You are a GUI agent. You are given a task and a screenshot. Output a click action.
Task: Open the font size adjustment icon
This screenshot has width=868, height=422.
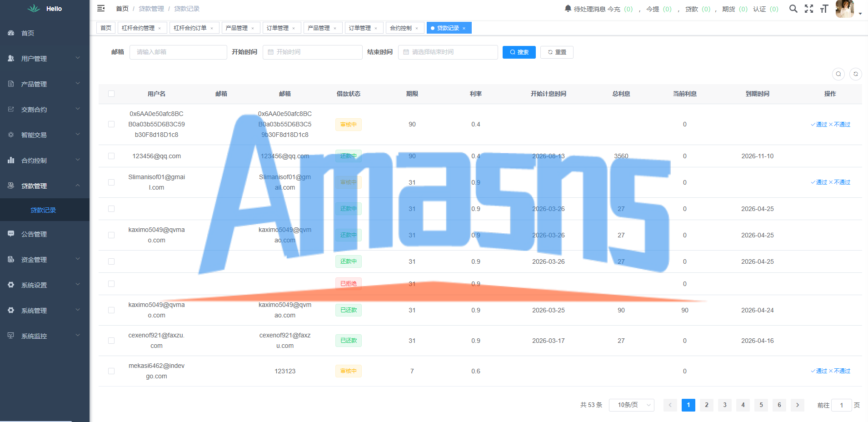point(824,8)
